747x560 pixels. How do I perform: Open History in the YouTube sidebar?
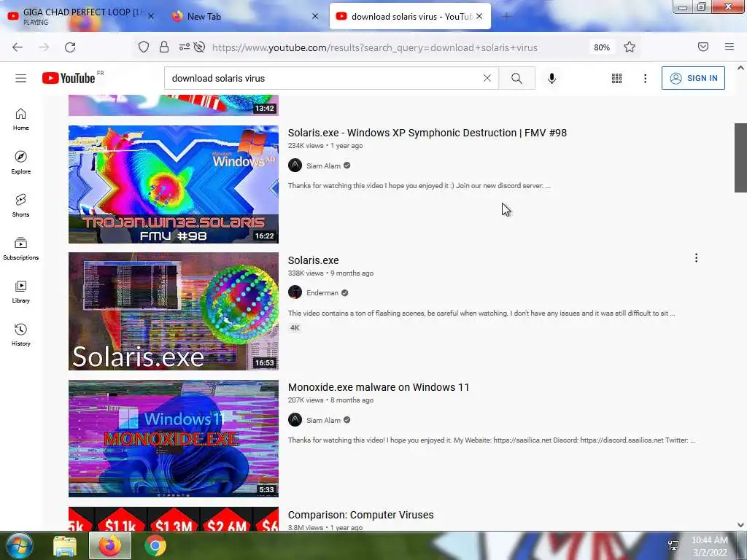[20, 334]
